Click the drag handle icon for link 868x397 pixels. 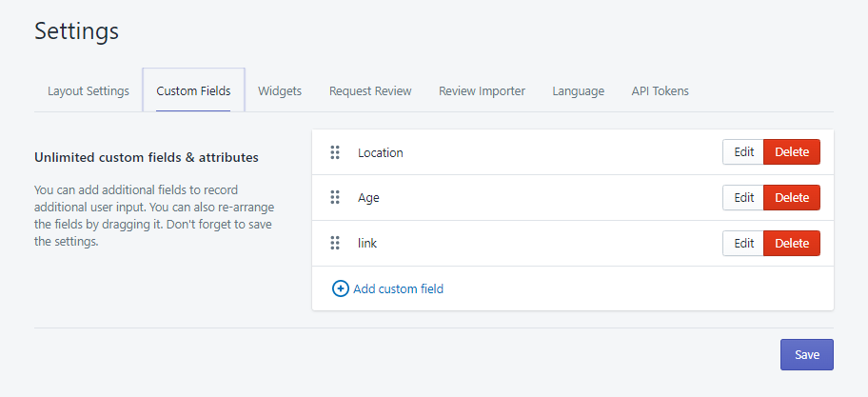[x=335, y=244]
